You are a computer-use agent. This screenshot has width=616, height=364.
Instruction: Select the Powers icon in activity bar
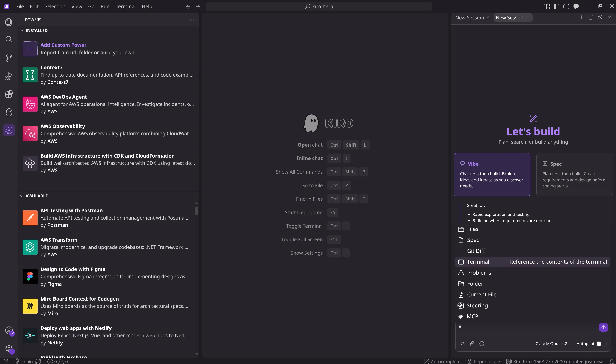point(9,130)
